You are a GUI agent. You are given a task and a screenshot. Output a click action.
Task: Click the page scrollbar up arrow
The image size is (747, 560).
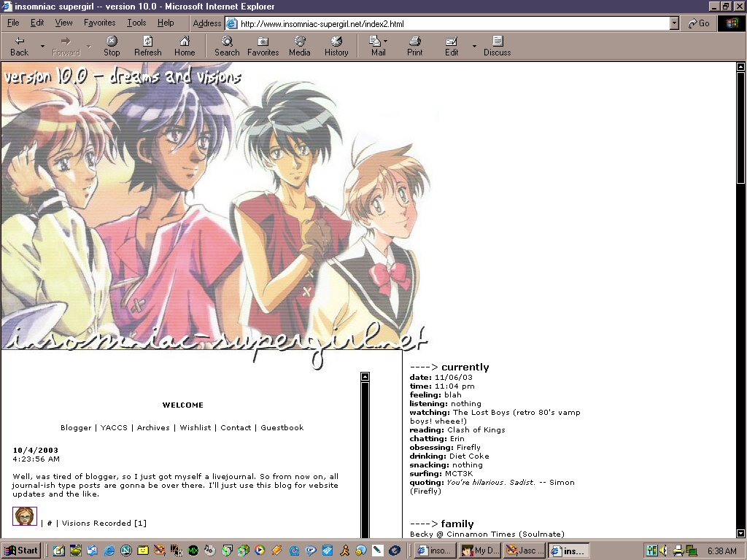(741, 67)
